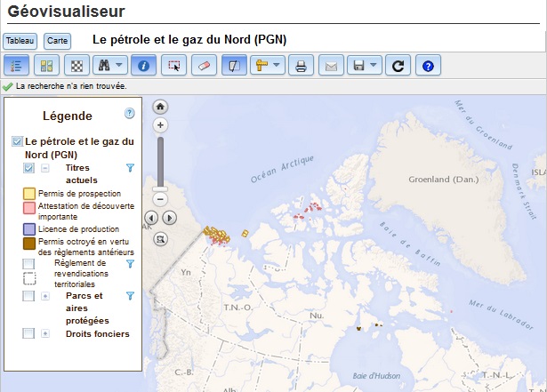Screen dimensions: 547x392
Task: Zoom in with the plus button
Action: pyautogui.click(x=160, y=124)
